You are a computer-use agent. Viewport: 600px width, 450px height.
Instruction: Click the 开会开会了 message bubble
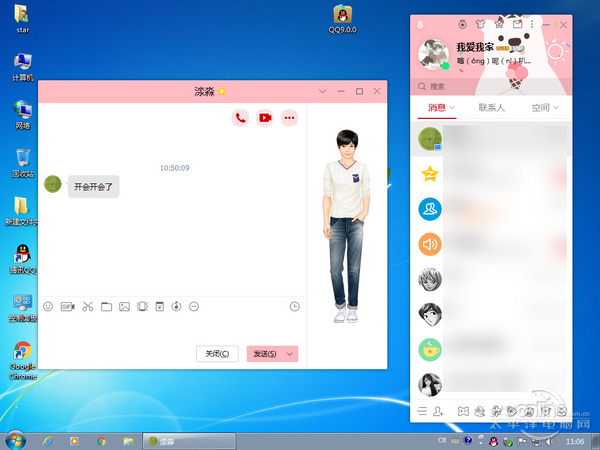[x=93, y=187]
